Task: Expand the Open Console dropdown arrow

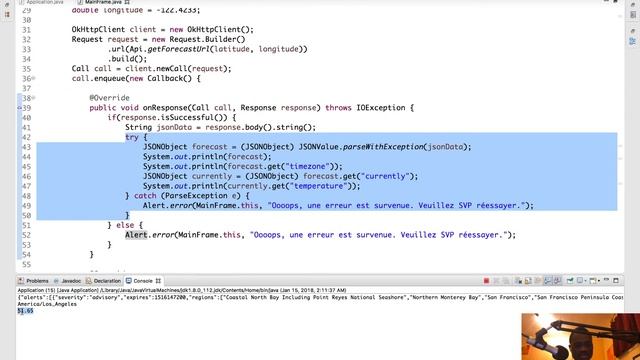Action: click(x=599, y=281)
